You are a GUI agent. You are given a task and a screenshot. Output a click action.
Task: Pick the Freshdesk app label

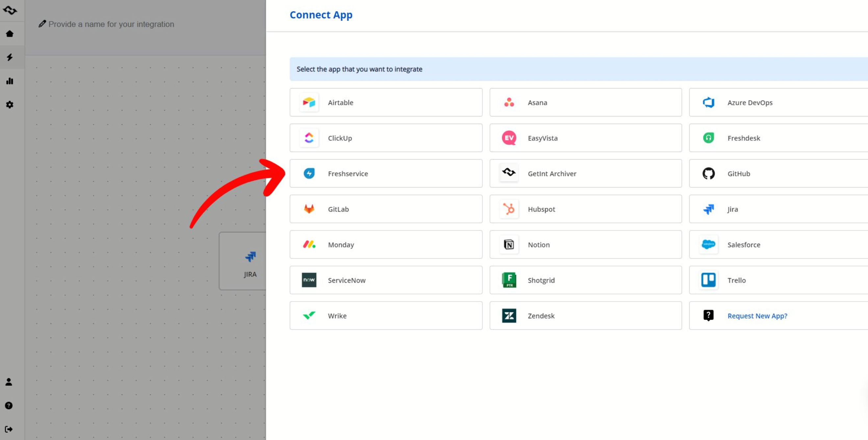pos(744,138)
